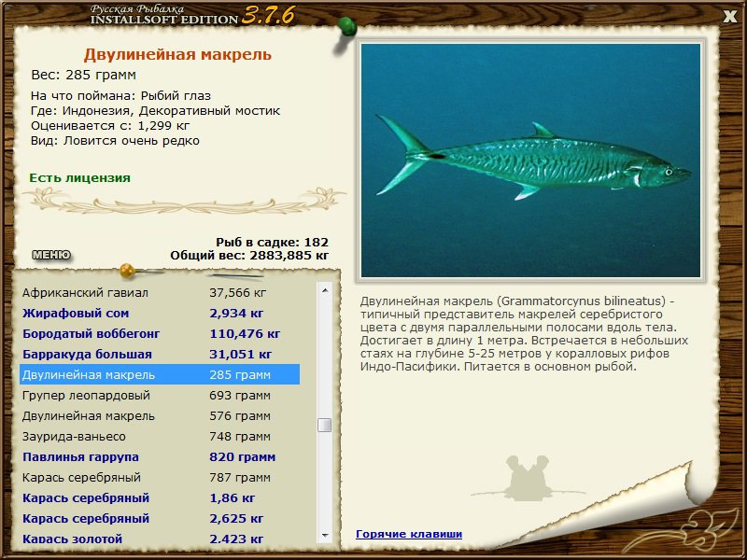Click the fish list scrollbar thumb
Image resolution: width=747 pixels, height=560 pixels.
(x=325, y=425)
